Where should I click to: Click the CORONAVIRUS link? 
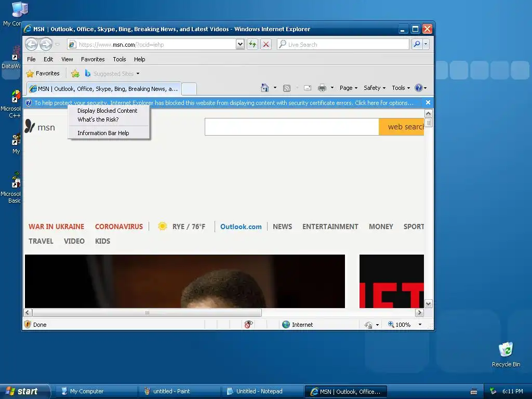pos(119,227)
